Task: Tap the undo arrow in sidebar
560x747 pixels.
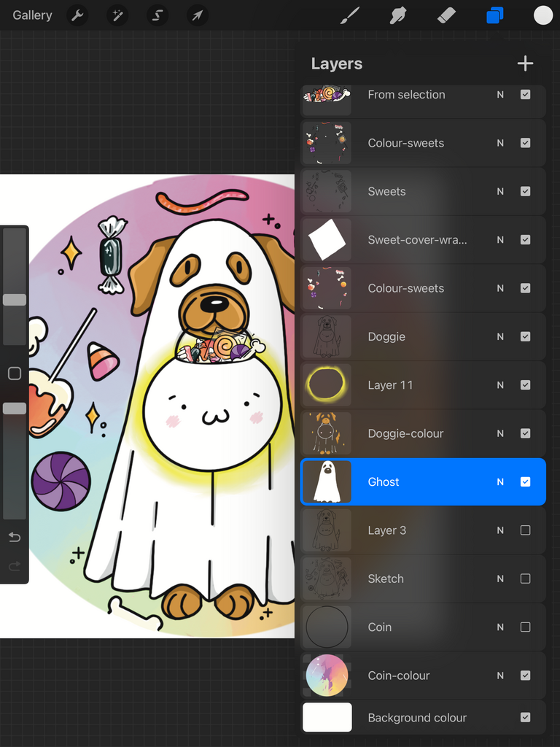Action: (x=15, y=538)
